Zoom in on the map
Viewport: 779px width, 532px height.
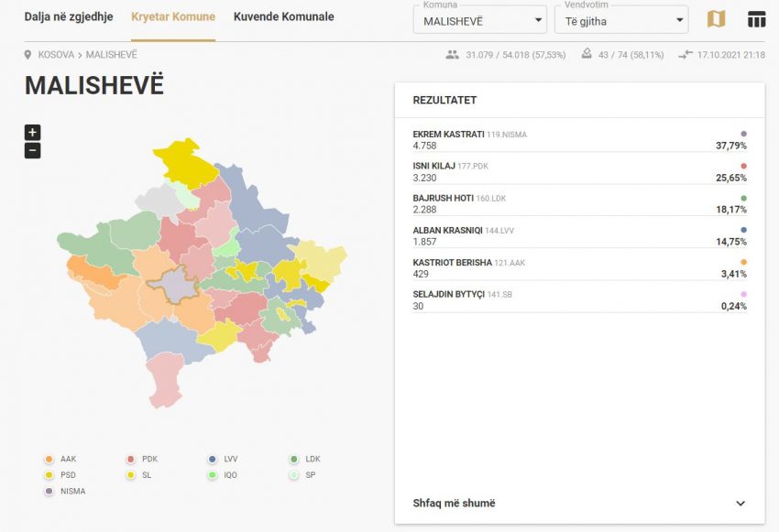32,132
